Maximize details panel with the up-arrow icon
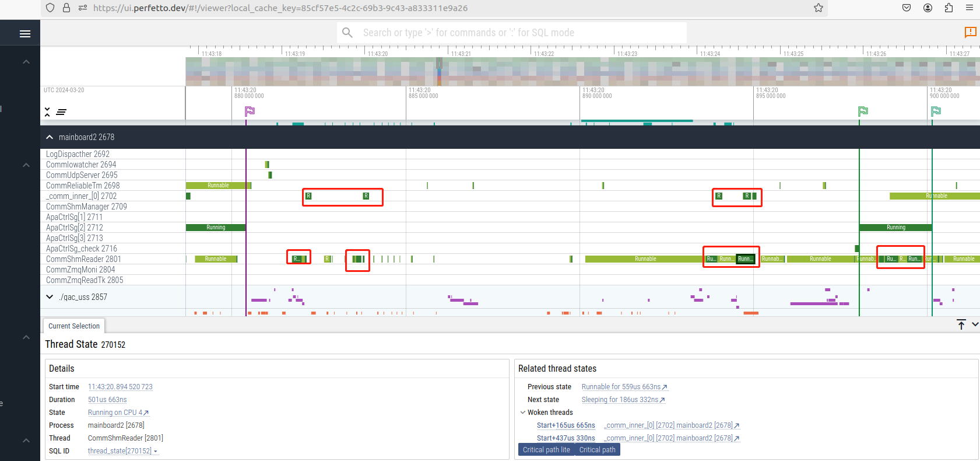This screenshot has width=980, height=461. (961, 324)
